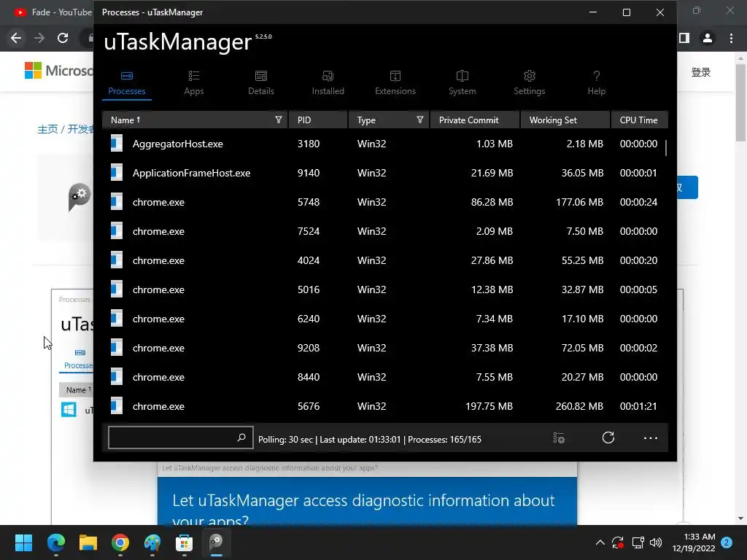Open the Help tab

click(x=597, y=83)
